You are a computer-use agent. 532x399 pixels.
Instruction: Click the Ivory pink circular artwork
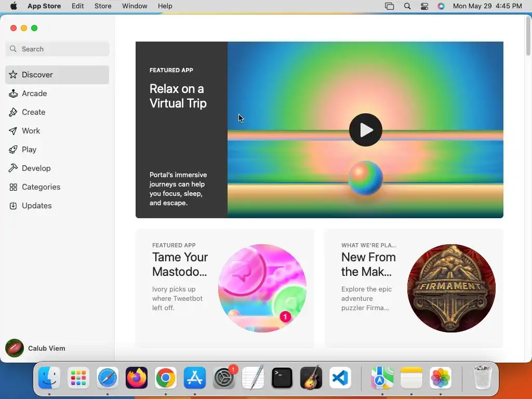point(262,288)
